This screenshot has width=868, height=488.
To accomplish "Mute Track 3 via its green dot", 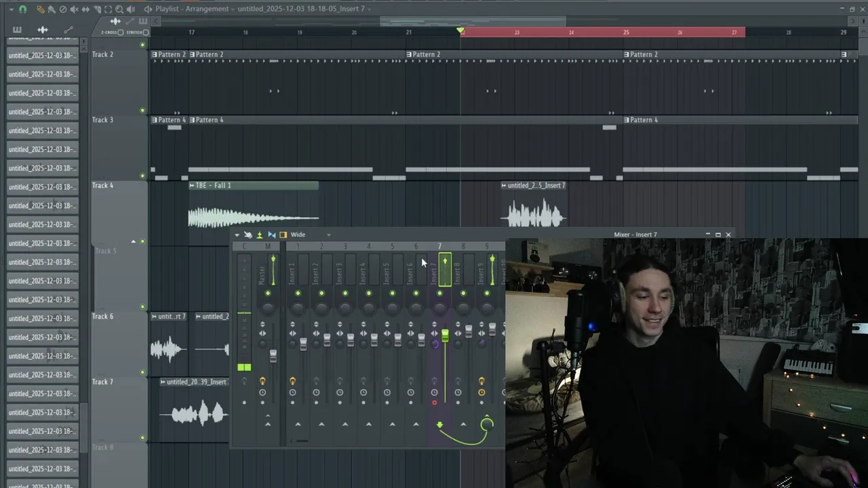I will click(142, 176).
